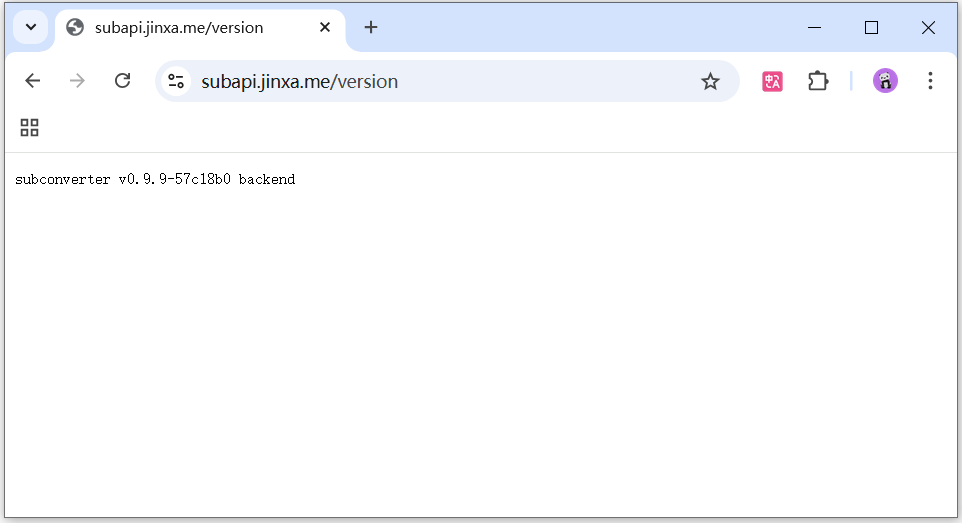The height and width of the screenshot is (523, 962).
Task: Select the subapi.jinxa.me/version tab
Action: [x=180, y=28]
